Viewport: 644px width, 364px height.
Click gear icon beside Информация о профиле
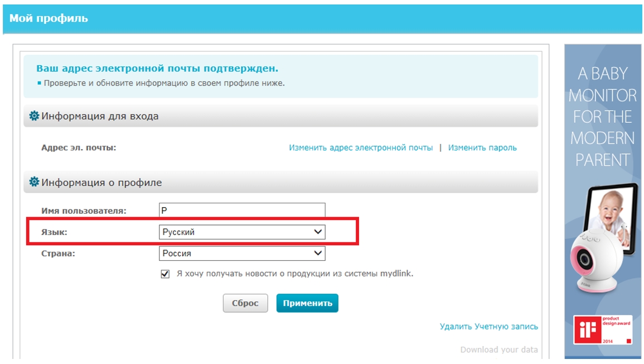click(x=34, y=182)
